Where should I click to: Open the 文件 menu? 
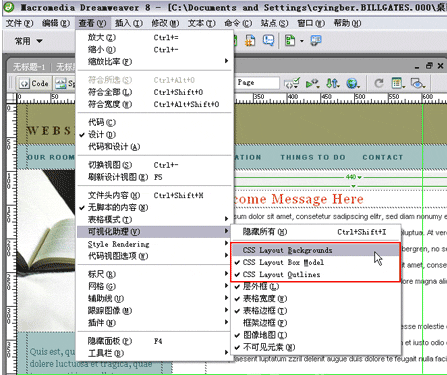[20, 23]
